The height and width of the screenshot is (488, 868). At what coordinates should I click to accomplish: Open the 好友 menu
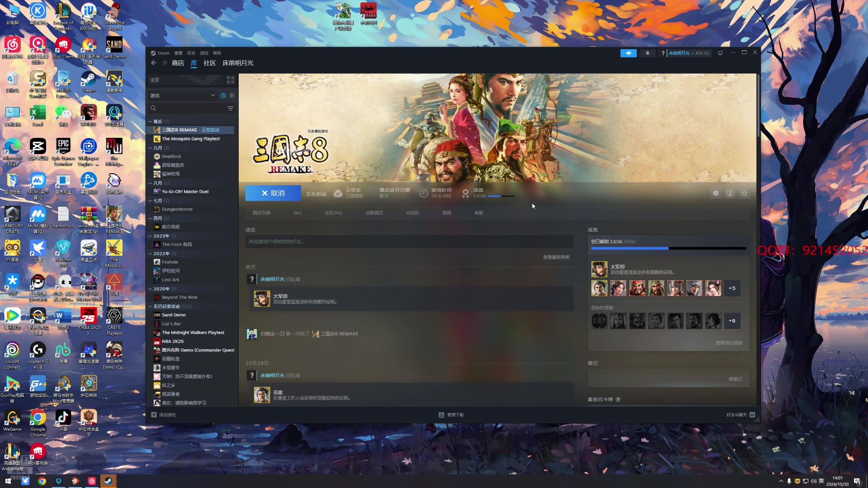(x=191, y=53)
